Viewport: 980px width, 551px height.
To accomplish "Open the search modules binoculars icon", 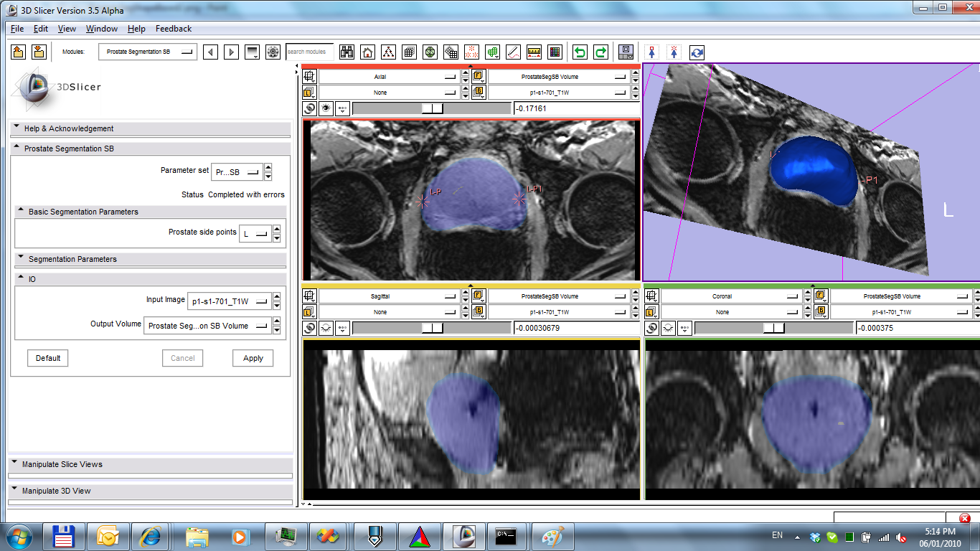I will click(347, 52).
